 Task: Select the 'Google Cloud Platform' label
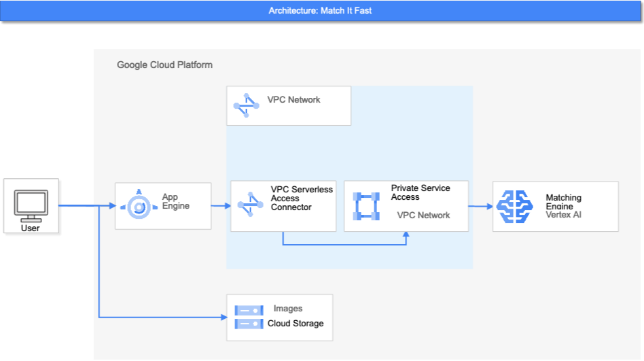(164, 65)
